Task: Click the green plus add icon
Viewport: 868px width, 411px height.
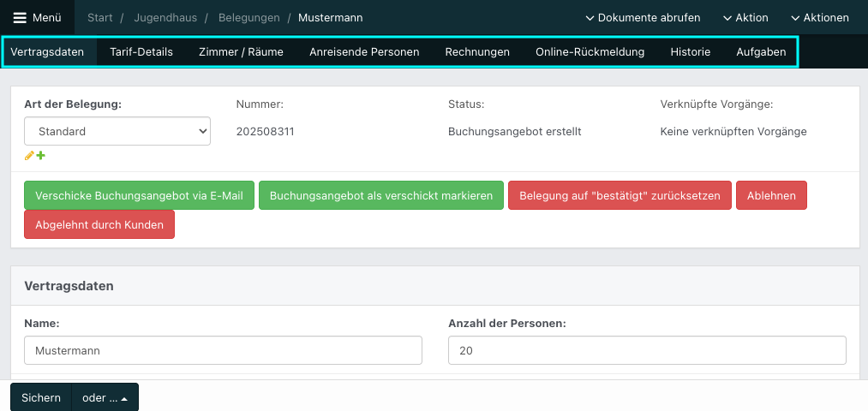Action: pos(40,156)
